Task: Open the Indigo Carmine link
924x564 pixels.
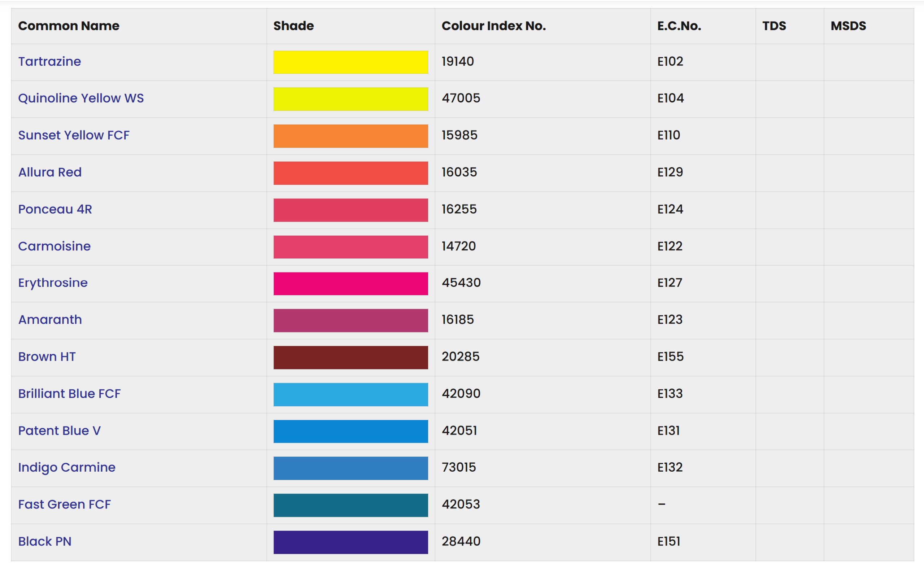Action: click(x=67, y=468)
